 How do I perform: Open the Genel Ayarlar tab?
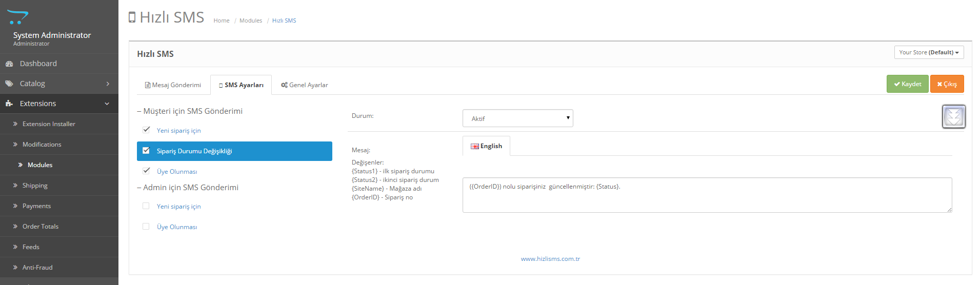(305, 85)
